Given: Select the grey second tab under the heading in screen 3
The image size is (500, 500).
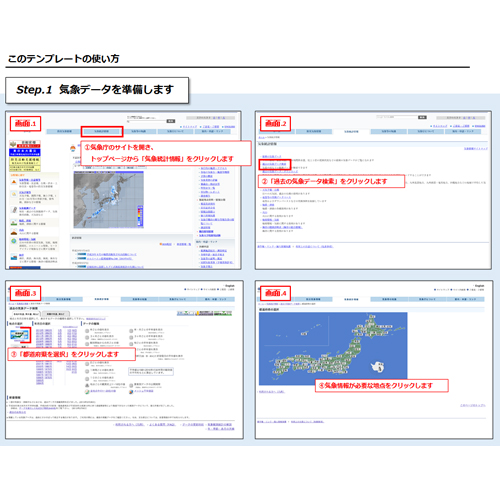Looking at the screenshot, I should [56, 314].
